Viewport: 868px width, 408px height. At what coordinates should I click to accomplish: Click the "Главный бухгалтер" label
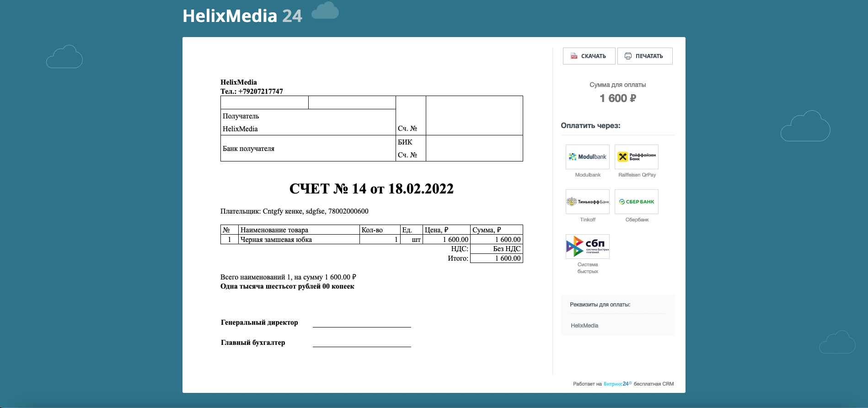pyautogui.click(x=253, y=343)
